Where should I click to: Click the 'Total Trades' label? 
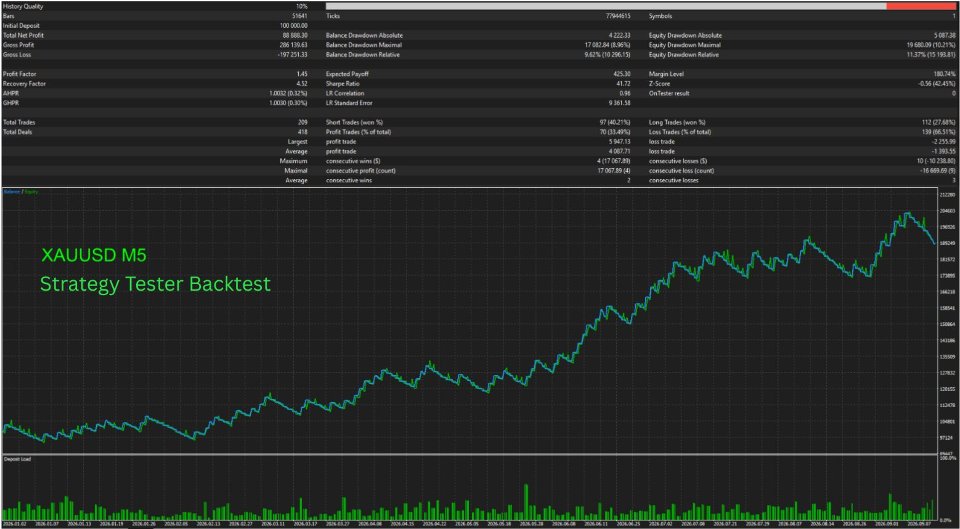[x=18, y=122]
